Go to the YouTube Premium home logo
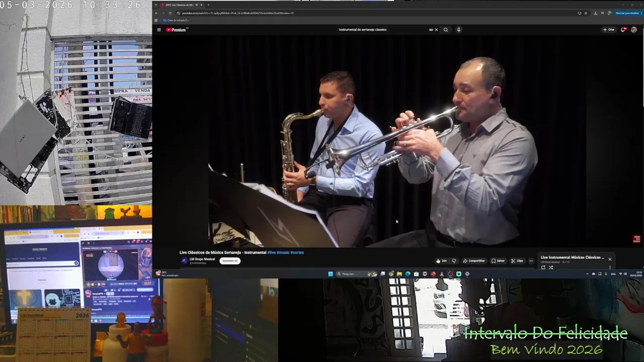The height and width of the screenshot is (362, 644). 176,30
